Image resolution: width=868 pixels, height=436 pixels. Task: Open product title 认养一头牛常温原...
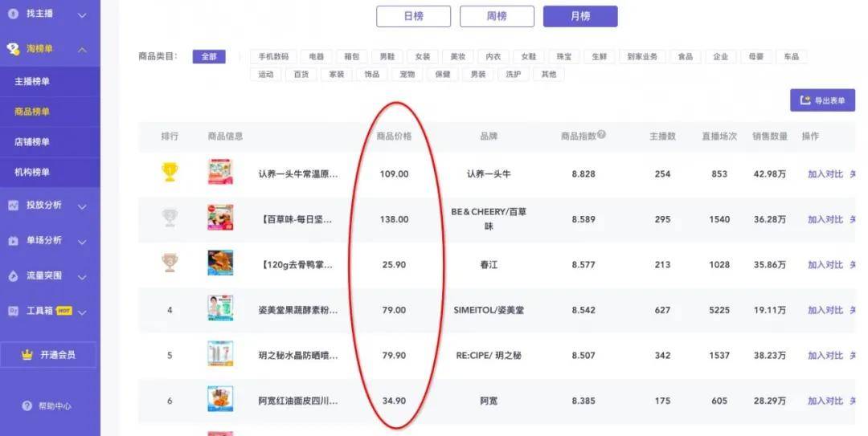(x=298, y=173)
